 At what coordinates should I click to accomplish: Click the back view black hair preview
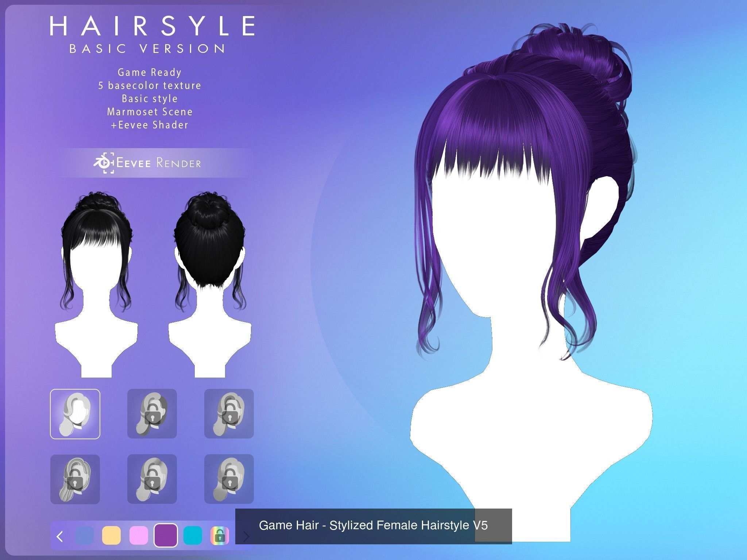tap(210, 284)
